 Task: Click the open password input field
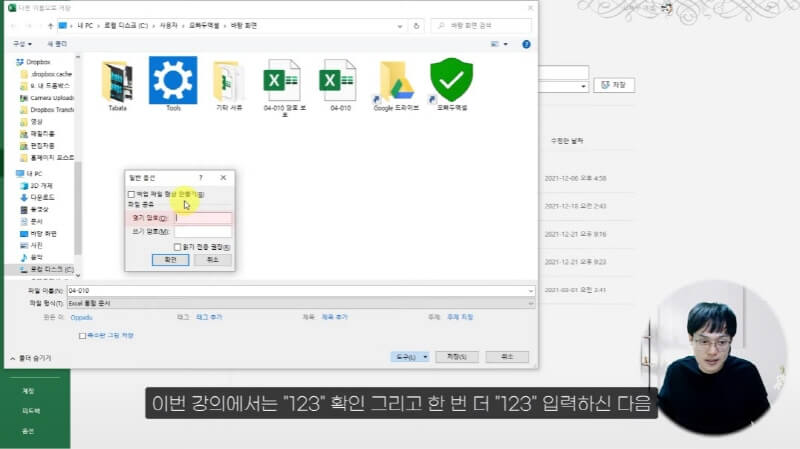tap(203, 218)
